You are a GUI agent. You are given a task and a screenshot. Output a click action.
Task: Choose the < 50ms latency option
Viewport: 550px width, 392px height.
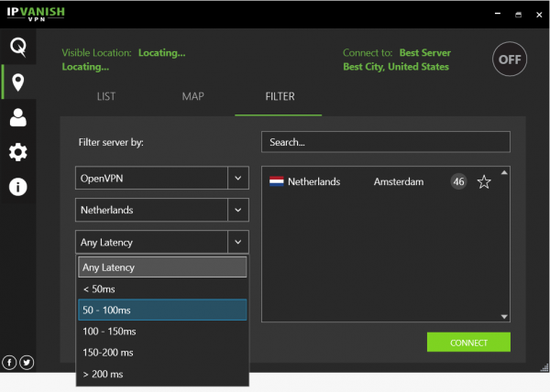click(162, 289)
